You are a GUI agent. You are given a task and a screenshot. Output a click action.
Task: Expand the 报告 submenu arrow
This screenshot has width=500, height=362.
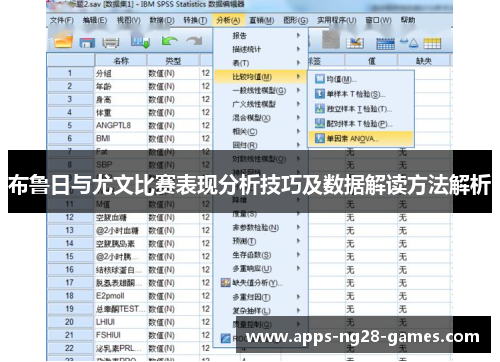pos(298,35)
